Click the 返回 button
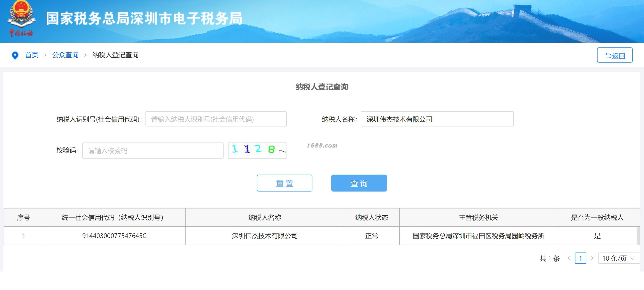This screenshot has height=290, width=644. pyautogui.click(x=615, y=55)
